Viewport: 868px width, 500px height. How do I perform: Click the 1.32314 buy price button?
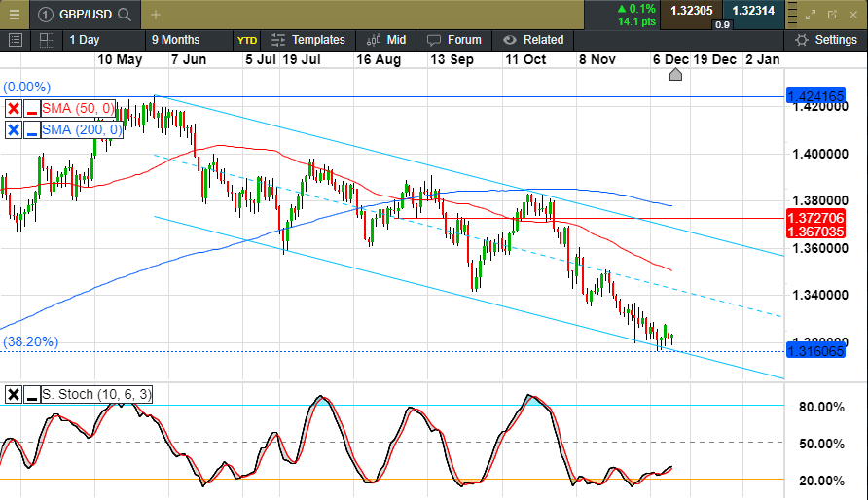753,11
